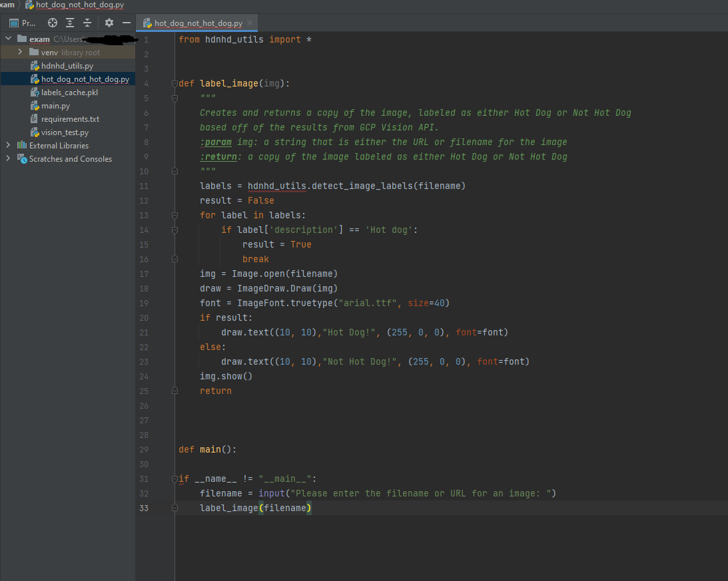Switch to the hot_dog_not_hot_dog.py editor tab
The image size is (728, 581).
tap(198, 23)
